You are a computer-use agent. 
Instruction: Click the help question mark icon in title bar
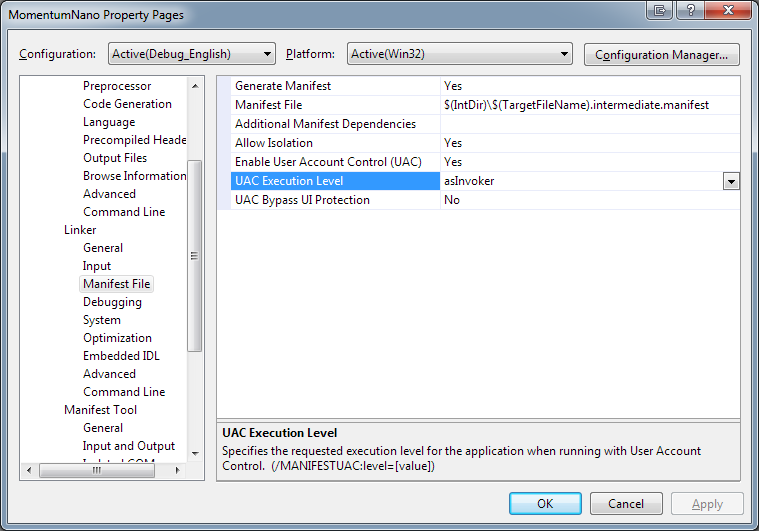[690, 10]
